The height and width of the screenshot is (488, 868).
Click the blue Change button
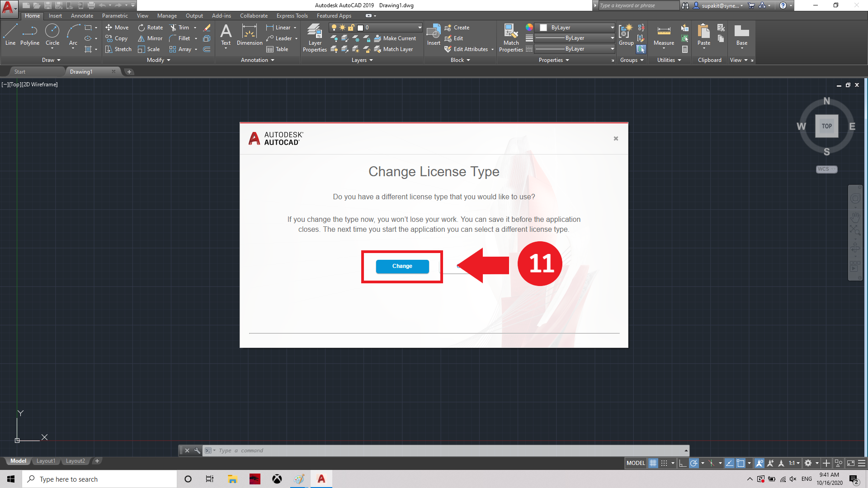click(402, 266)
